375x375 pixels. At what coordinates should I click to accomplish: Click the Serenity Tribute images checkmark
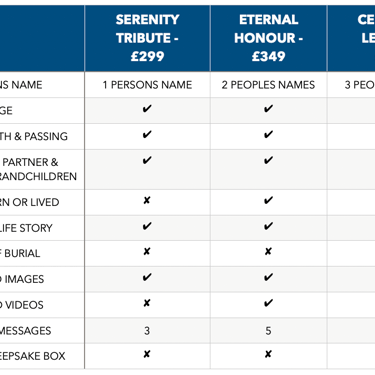(x=147, y=277)
